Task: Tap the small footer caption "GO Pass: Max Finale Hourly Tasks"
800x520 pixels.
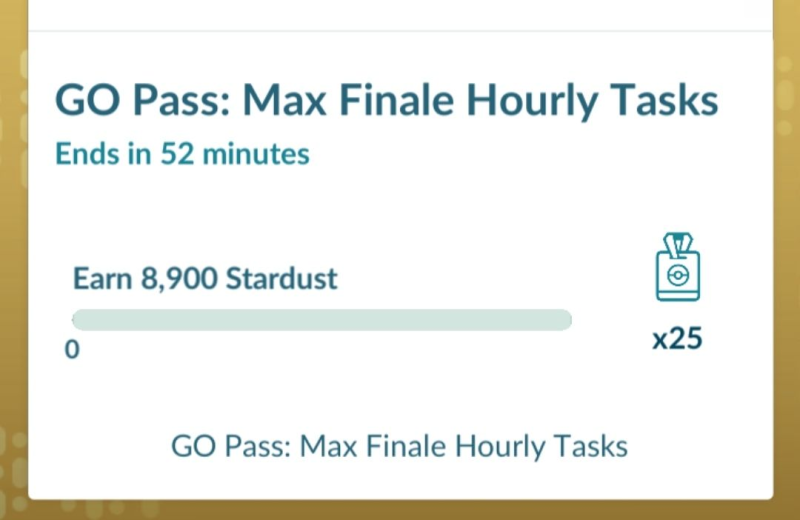Action: (x=400, y=445)
